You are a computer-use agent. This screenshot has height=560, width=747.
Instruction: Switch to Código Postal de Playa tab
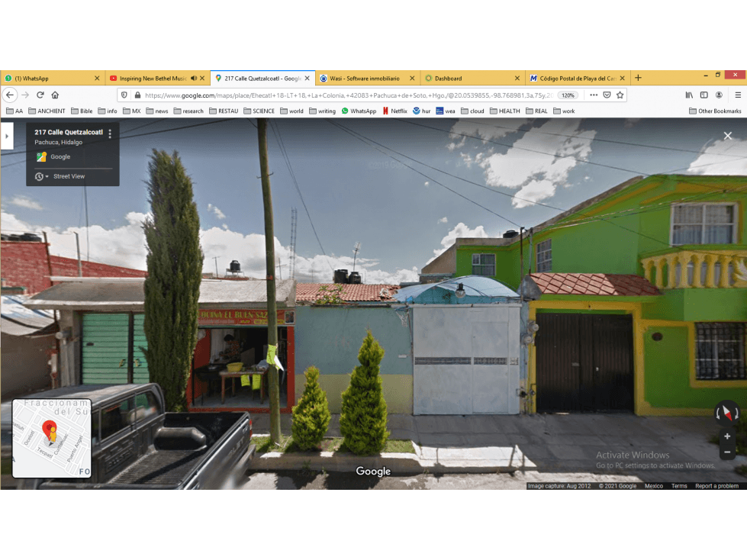[x=578, y=78]
